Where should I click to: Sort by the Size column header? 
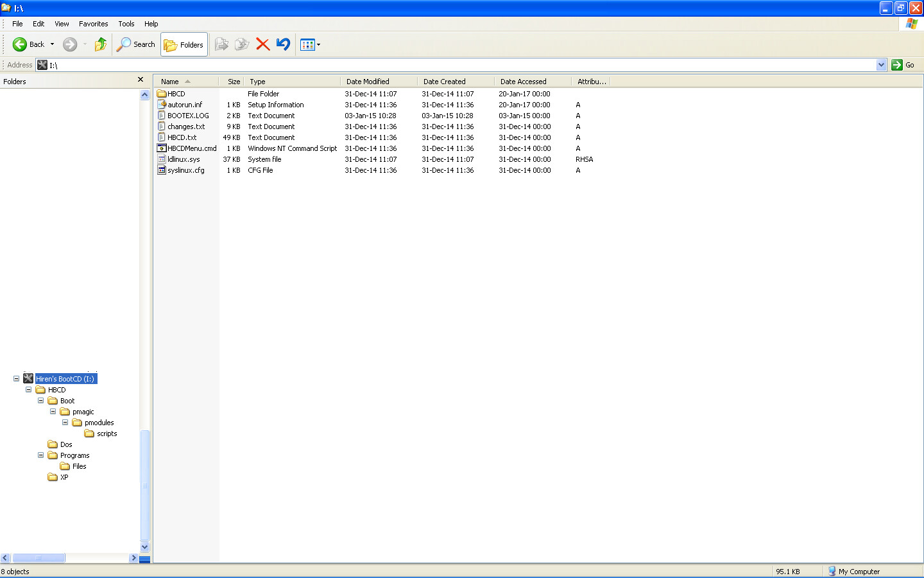point(232,82)
